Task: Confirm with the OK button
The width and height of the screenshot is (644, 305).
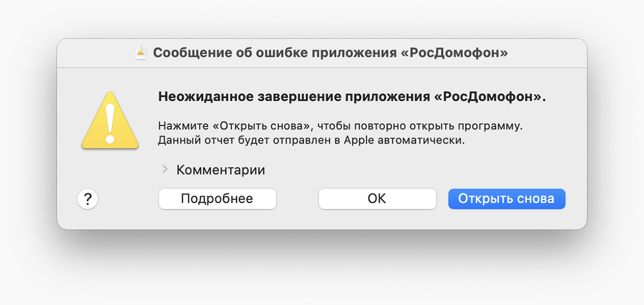Action: [377, 199]
